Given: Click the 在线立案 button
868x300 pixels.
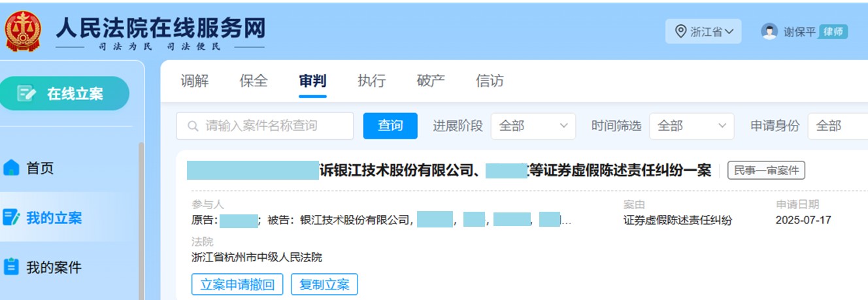Looking at the screenshot, I should click(64, 93).
